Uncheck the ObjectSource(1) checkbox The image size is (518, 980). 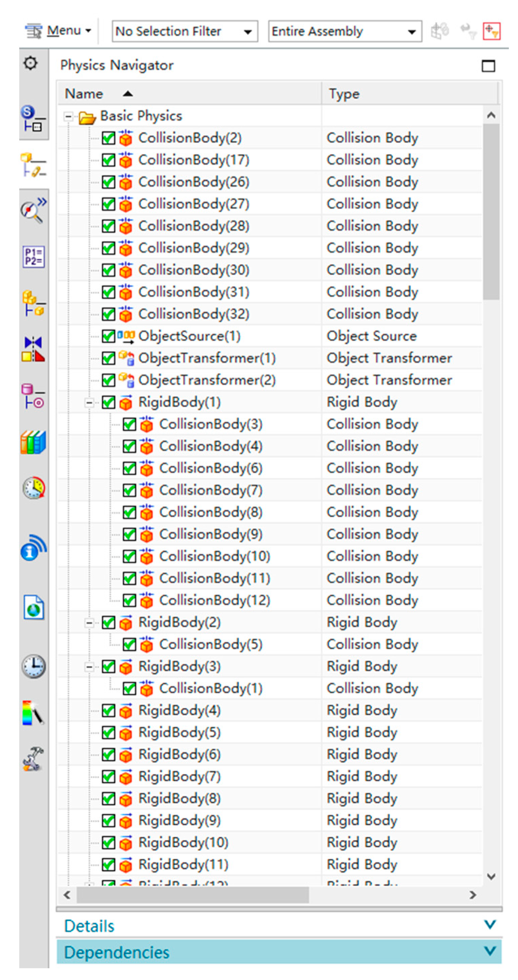109,336
